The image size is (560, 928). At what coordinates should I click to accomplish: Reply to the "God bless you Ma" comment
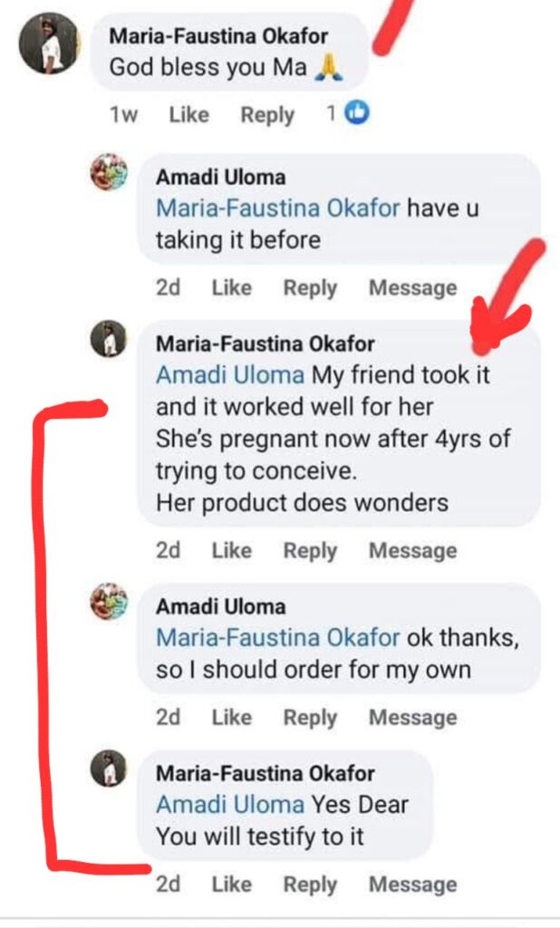267,115
